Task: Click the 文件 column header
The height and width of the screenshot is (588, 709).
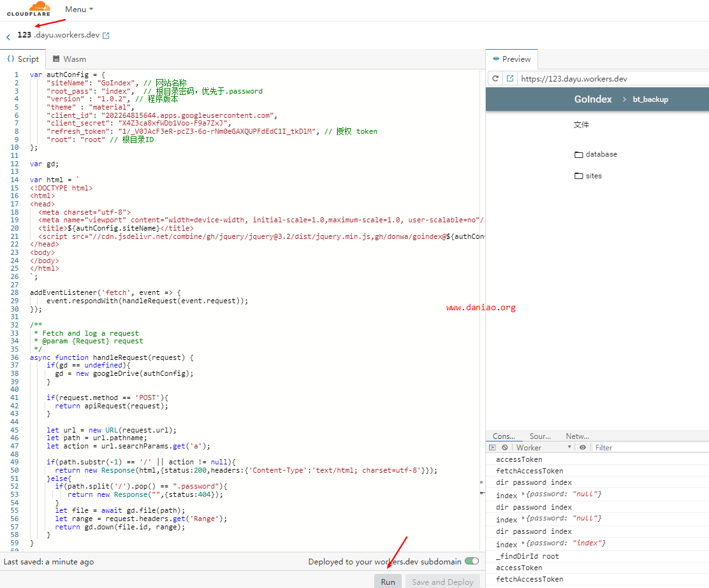Action: (x=581, y=125)
